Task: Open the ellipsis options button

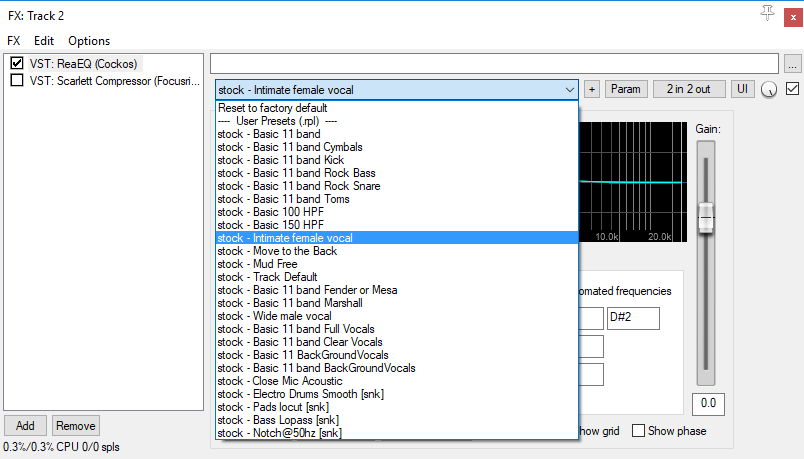Action: [x=792, y=64]
